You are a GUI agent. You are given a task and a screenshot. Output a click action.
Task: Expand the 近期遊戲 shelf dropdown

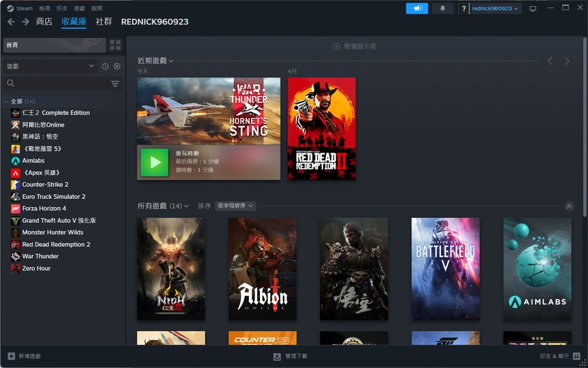point(156,61)
